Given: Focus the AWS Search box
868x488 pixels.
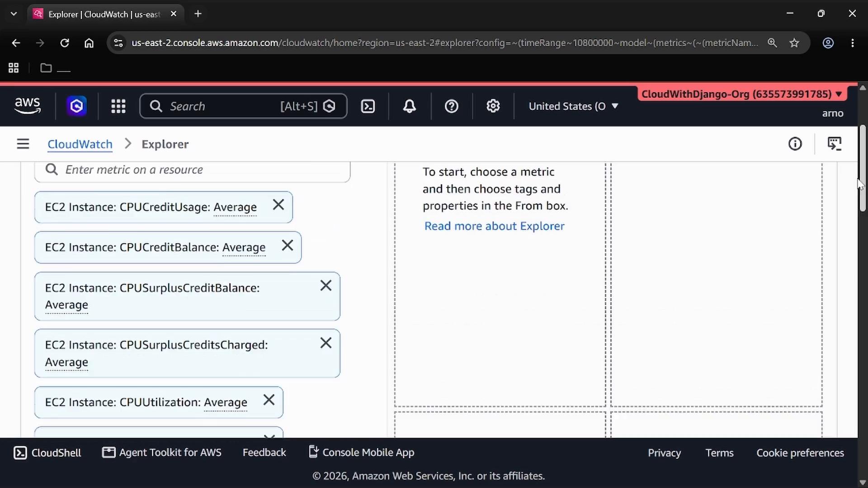Looking at the screenshot, I should (x=243, y=106).
